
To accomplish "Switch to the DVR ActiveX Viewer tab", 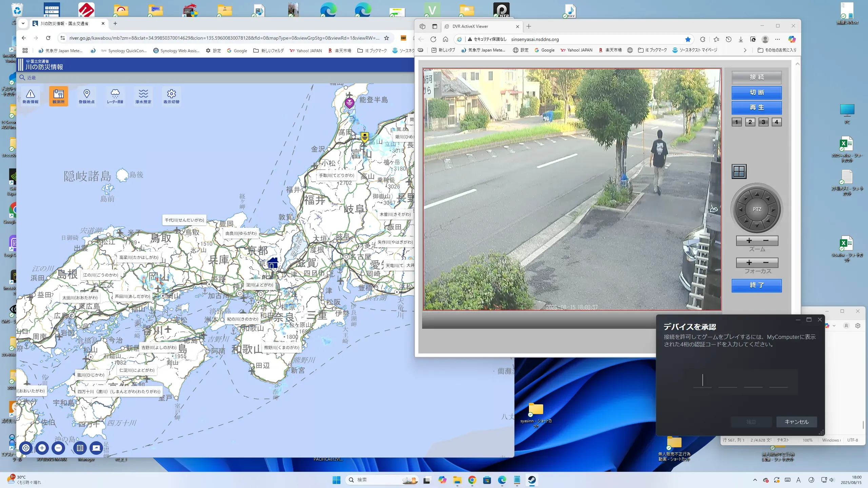I will (470, 26).
